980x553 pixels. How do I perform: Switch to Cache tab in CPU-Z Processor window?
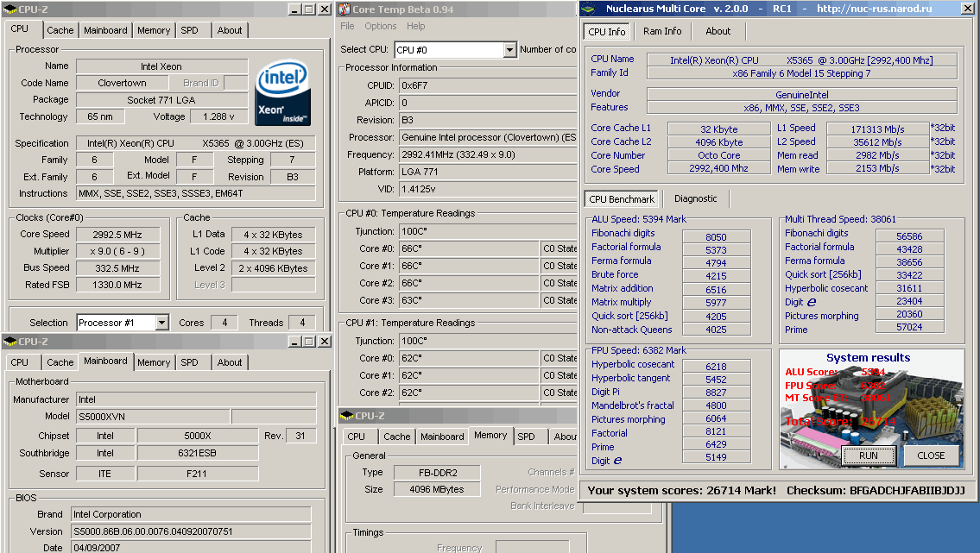[x=60, y=30]
